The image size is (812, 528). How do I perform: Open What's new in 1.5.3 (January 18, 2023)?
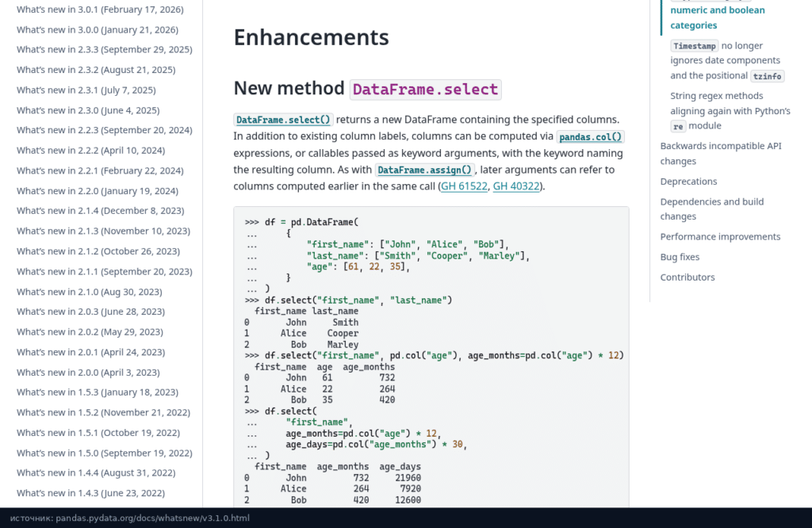coord(98,392)
